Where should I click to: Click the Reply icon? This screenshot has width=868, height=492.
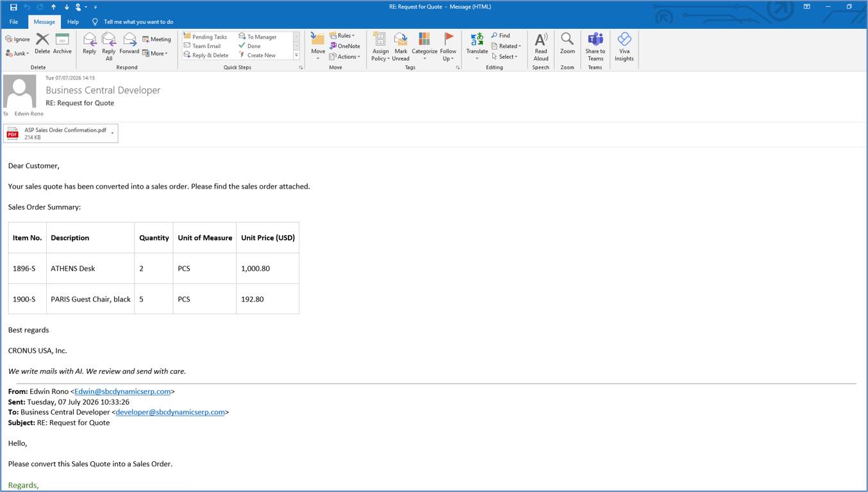(x=89, y=44)
